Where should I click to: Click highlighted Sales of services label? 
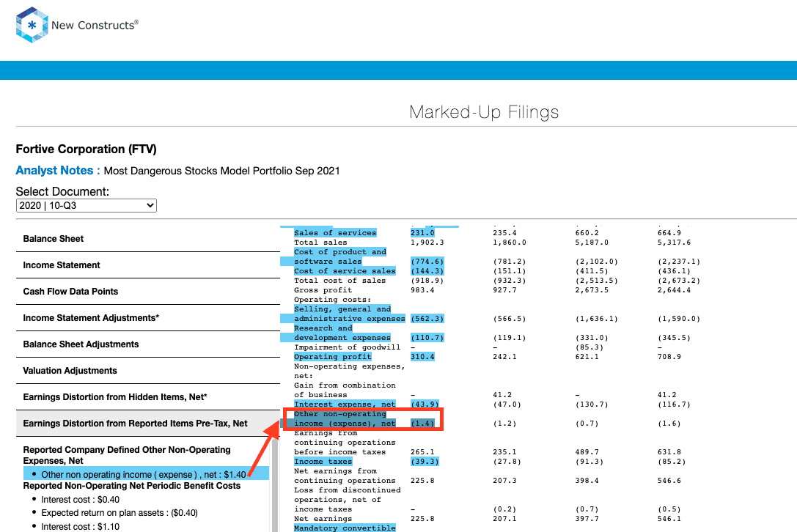(335, 233)
